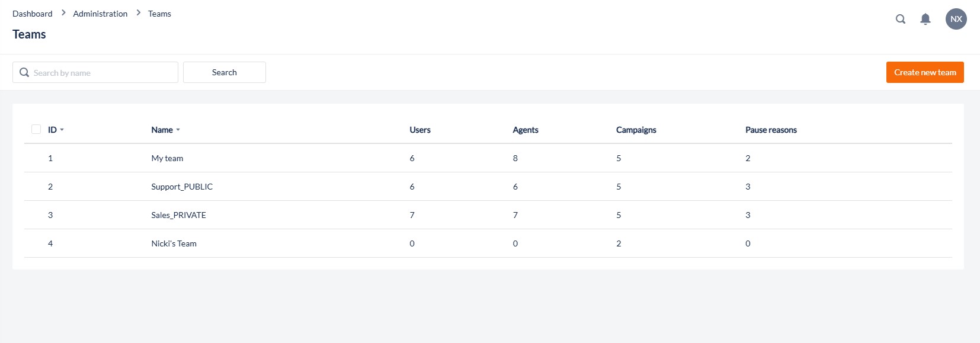Sort teams by Name column
This screenshot has height=343, width=980.
click(165, 130)
